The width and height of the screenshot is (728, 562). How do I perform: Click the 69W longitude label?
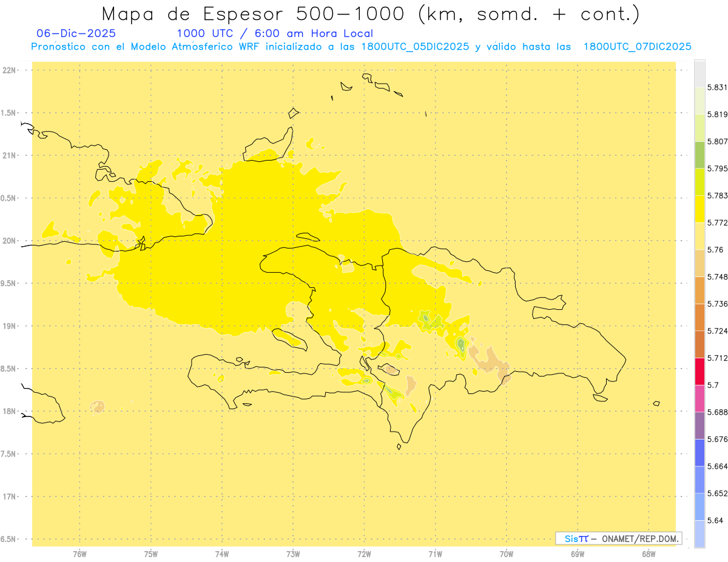coord(578,554)
